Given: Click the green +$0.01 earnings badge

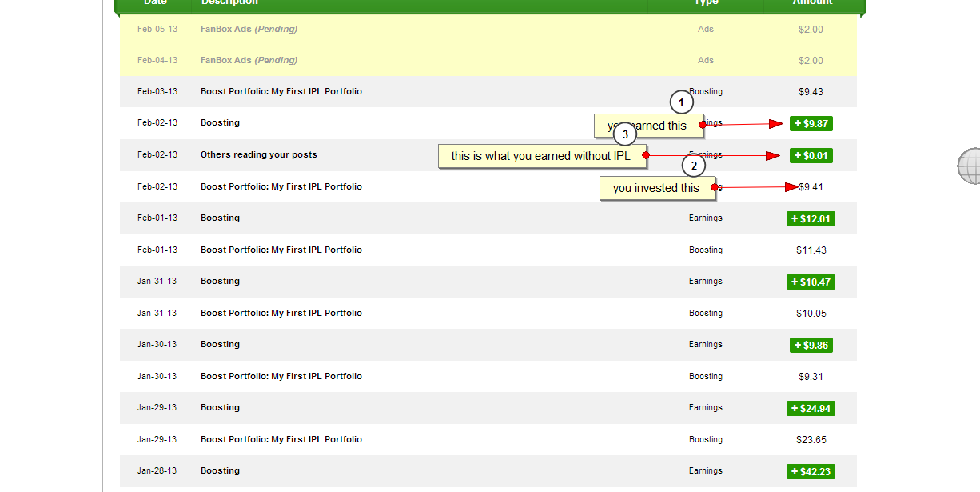Looking at the screenshot, I should (811, 155).
